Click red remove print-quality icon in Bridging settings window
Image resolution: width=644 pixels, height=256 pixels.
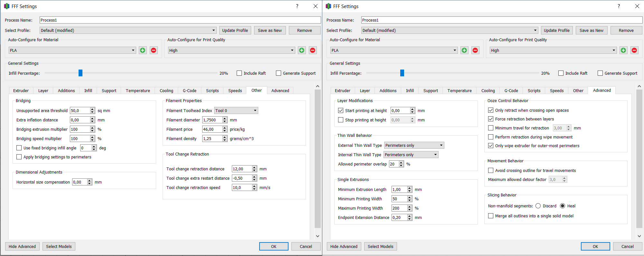point(313,50)
